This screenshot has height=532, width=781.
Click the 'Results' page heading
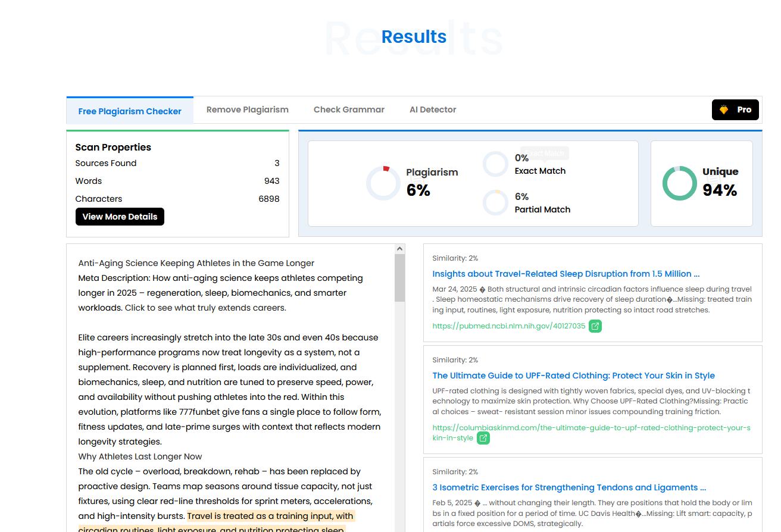tap(414, 37)
